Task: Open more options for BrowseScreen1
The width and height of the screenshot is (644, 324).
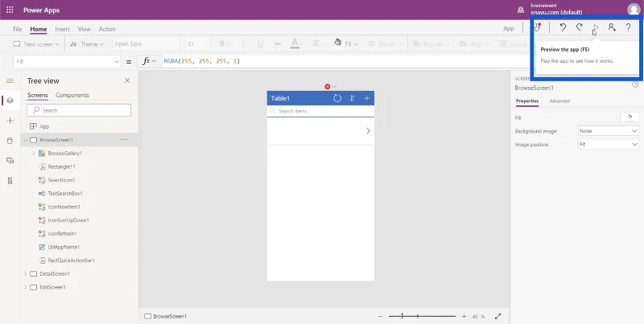Action: [125, 140]
